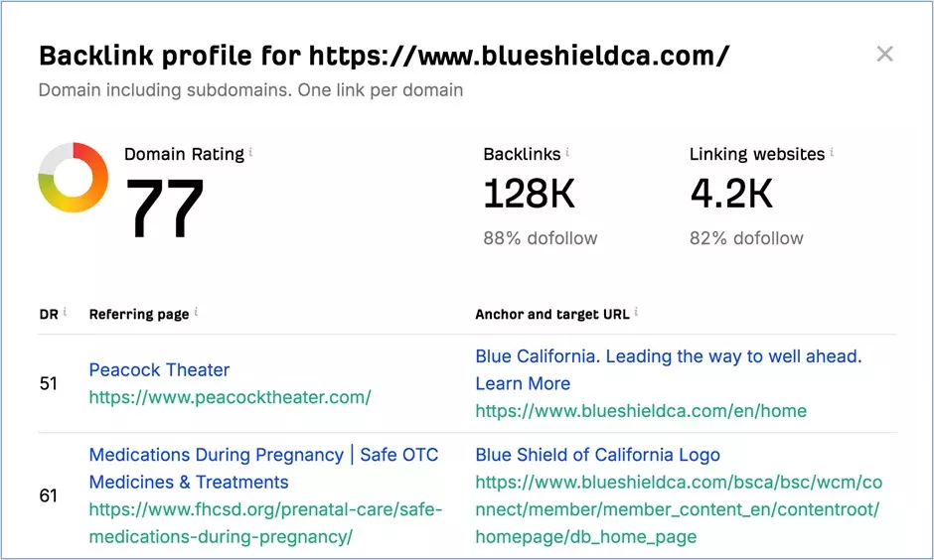The image size is (934, 560).
Task: Click the 128K backlinks count
Action: click(x=529, y=194)
